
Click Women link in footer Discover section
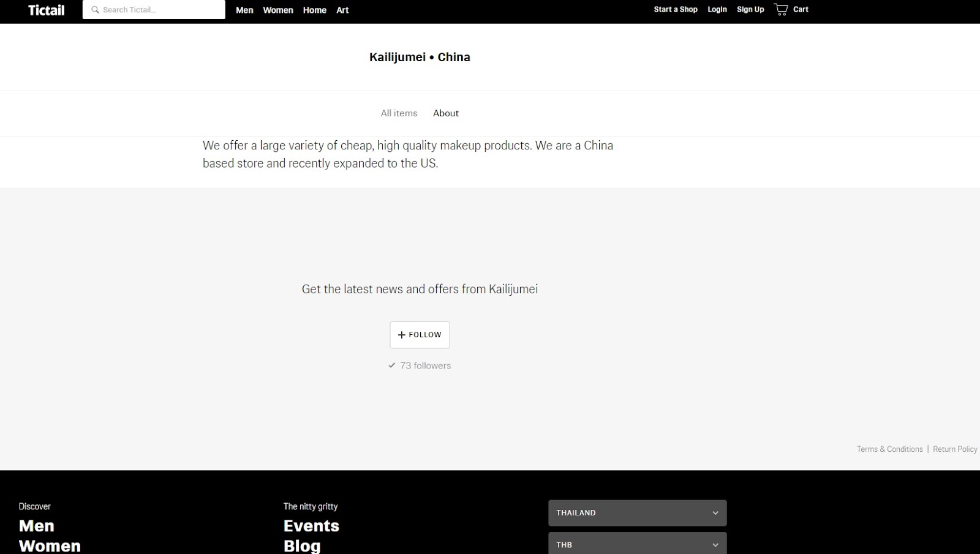tap(50, 545)
